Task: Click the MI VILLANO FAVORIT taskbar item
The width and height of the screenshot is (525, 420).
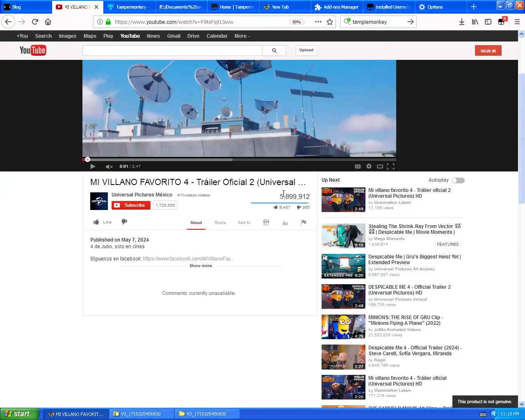Action: click(76, 414)
